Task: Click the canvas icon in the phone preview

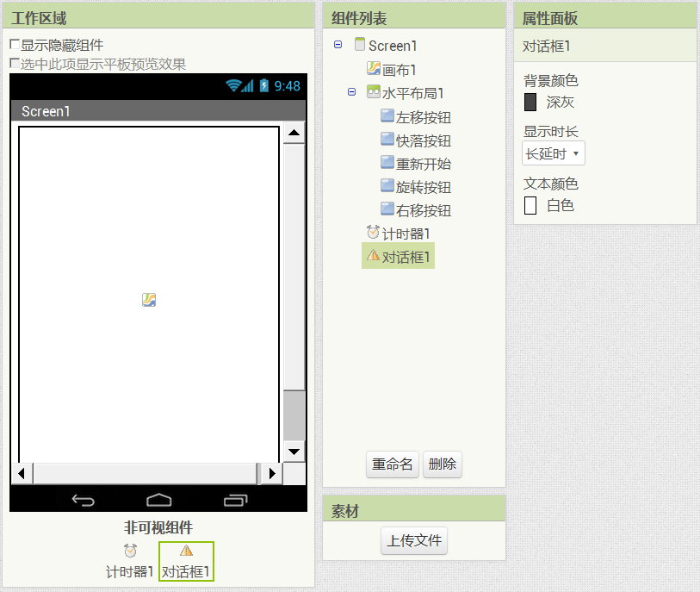Action: pyautogui.click(x=149, y=300)
